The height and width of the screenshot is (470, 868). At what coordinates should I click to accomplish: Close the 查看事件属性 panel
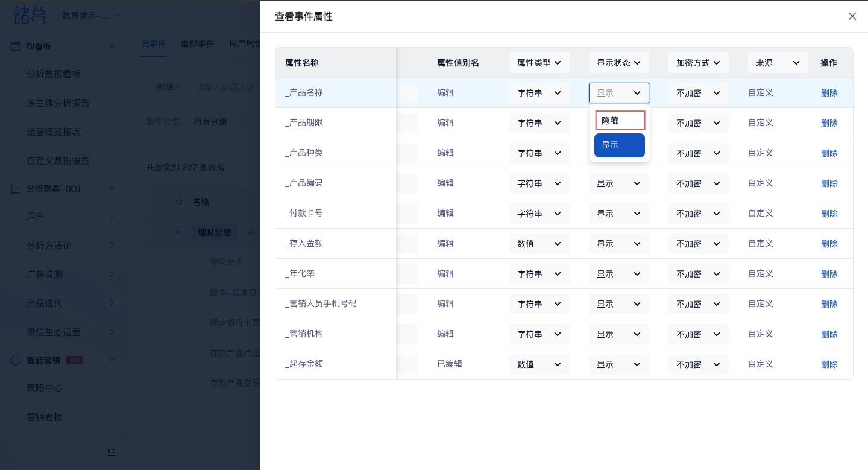852,16
